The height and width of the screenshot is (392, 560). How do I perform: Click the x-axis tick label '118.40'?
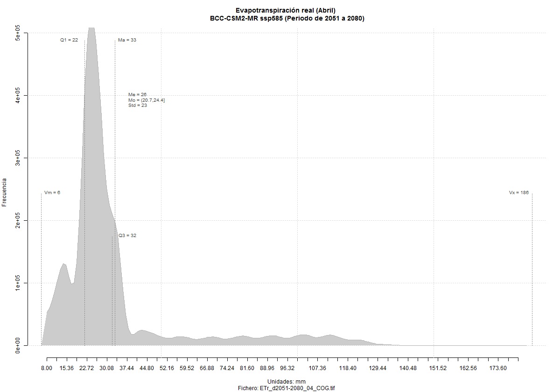pos(348,369)
